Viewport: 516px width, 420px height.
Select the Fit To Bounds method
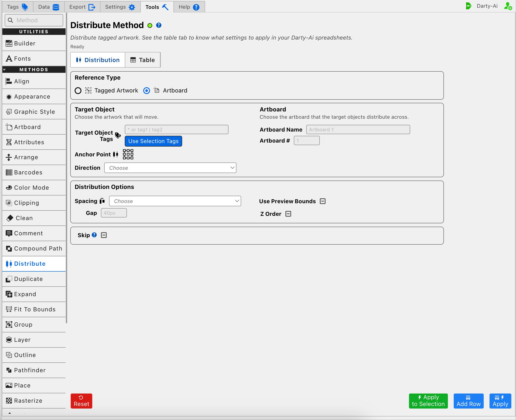34,309
